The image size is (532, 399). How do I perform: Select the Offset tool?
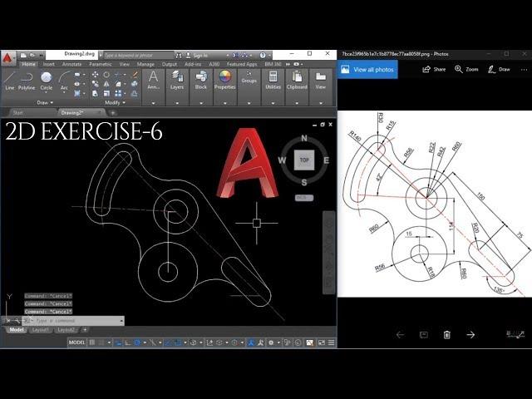point(135,93)
